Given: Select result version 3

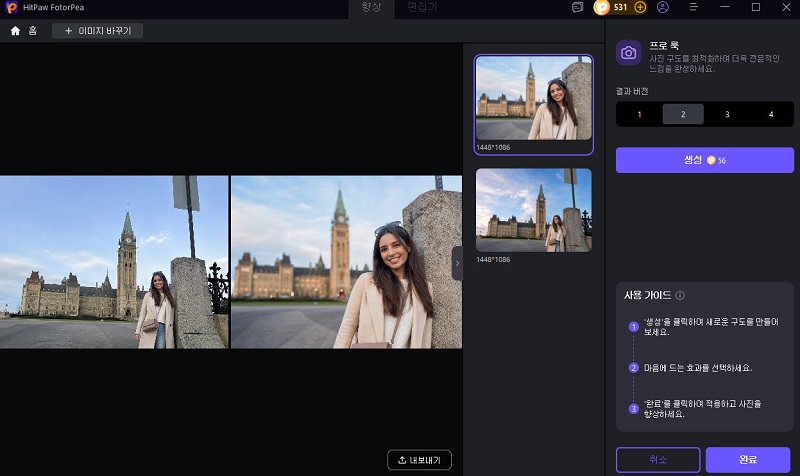Looking at the screenshot, I should (x=727, y=114).
